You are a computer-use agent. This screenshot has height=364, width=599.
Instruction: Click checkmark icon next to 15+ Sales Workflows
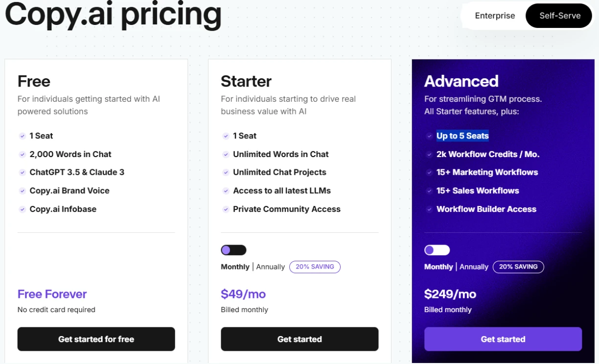(x=429, y=191)
